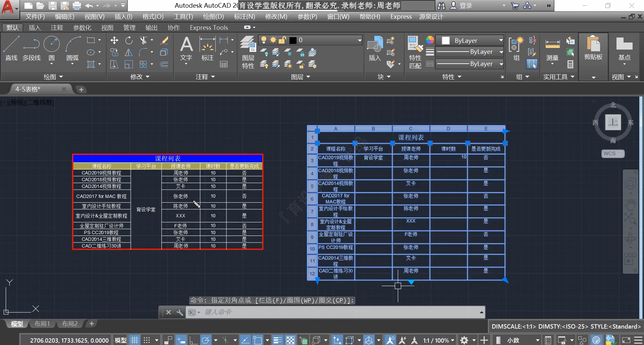Open the 小数 units dropdown in status bar
This screenshot has width=644, height=345.
click(523, 340)
